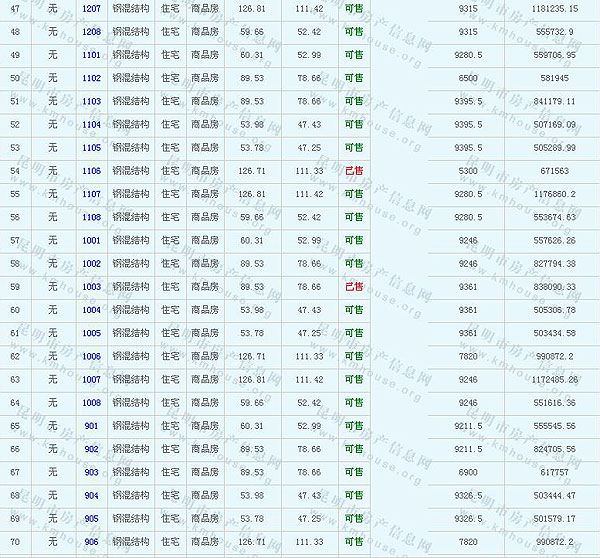600x558 pixels.
Task: Open room 1208 details link
Action: (x=91, y=31)
